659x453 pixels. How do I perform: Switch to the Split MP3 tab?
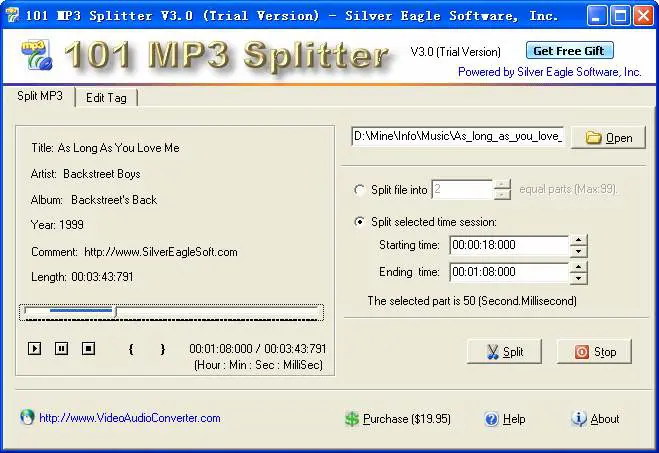tap(40, 96)
